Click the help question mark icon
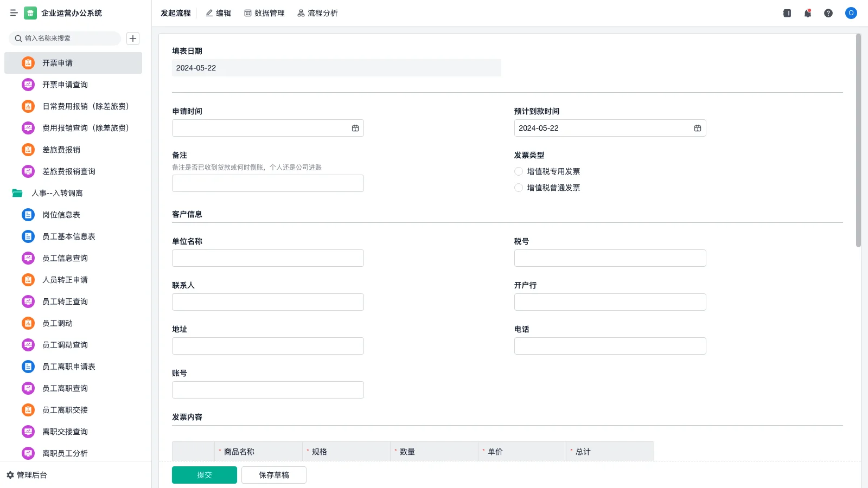The width and height of the screenshot is (868, 488). [828, 13]
